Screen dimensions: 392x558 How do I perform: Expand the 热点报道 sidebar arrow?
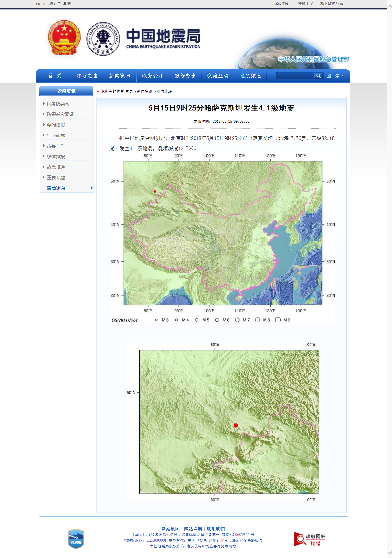coord(44,167)
